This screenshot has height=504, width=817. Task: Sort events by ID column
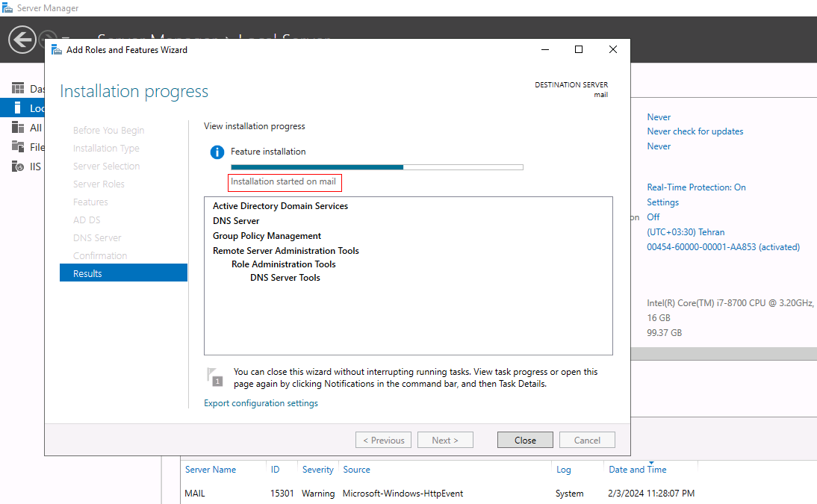tap(275, 469)
